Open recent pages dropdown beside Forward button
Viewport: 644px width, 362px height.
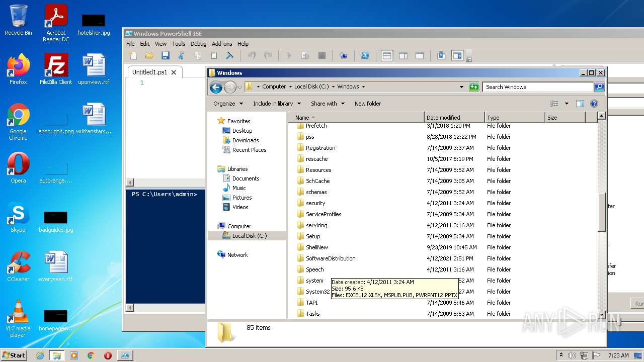pos(240,87)
